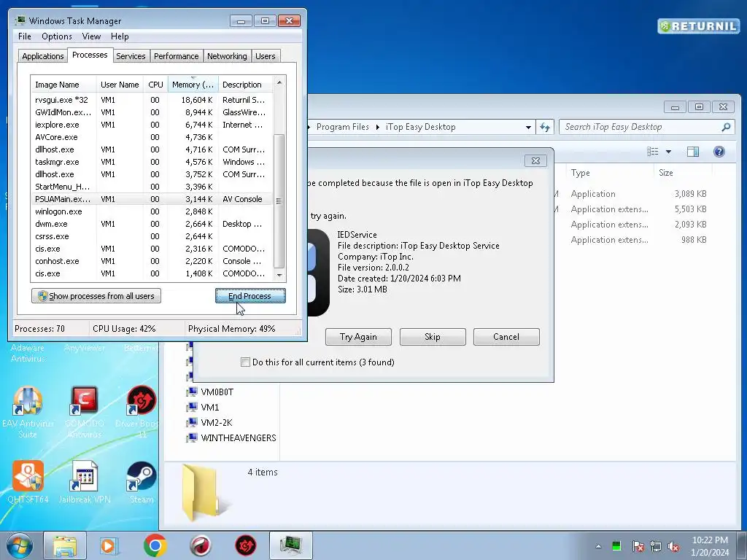Open Jailbreak VPN desktop shortcut

[85, 483]
